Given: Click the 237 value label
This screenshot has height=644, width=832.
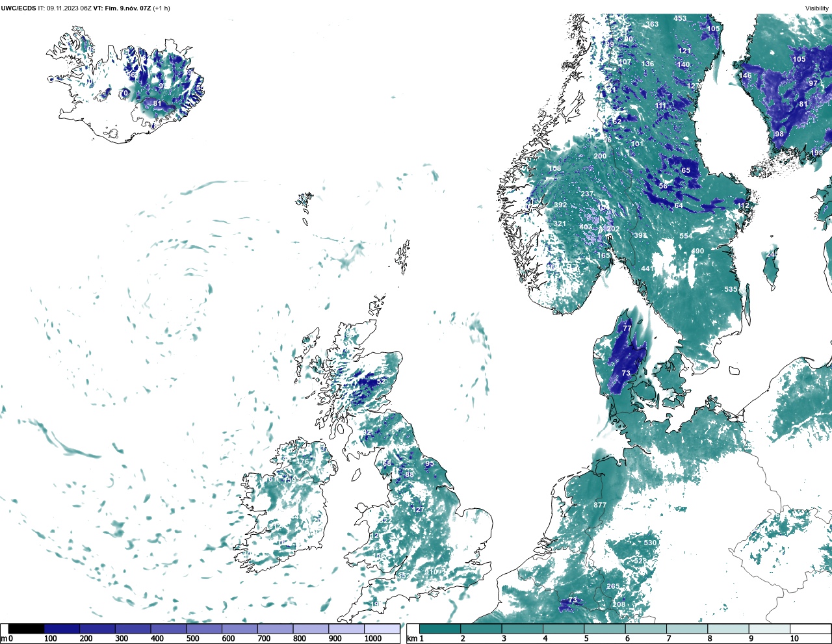Looking at the screenshot, I should point(587,194).
